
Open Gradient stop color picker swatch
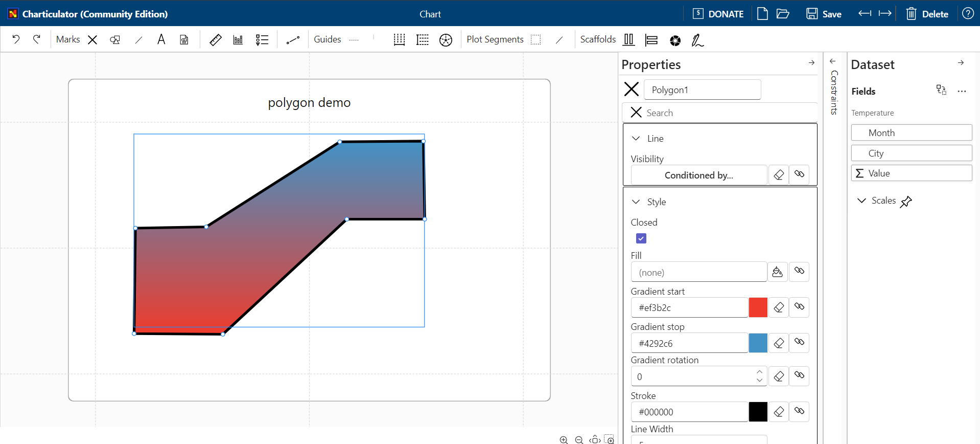coord(758,343)
